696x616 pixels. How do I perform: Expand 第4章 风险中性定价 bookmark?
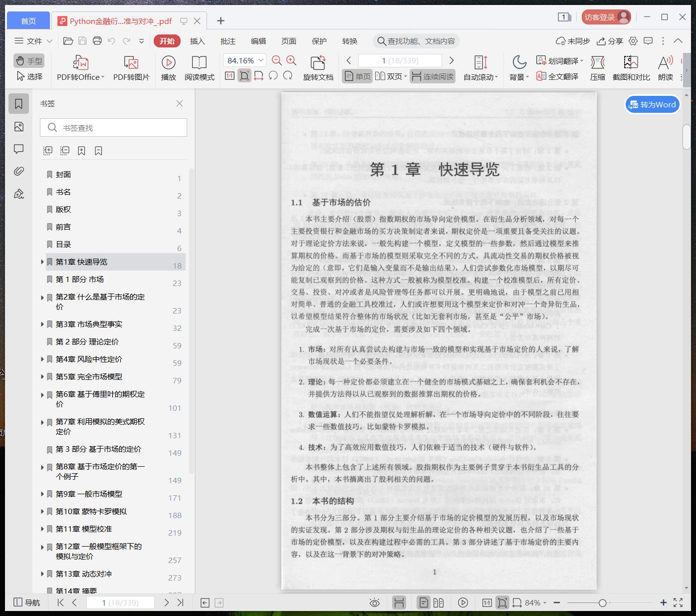coord(42,359)
